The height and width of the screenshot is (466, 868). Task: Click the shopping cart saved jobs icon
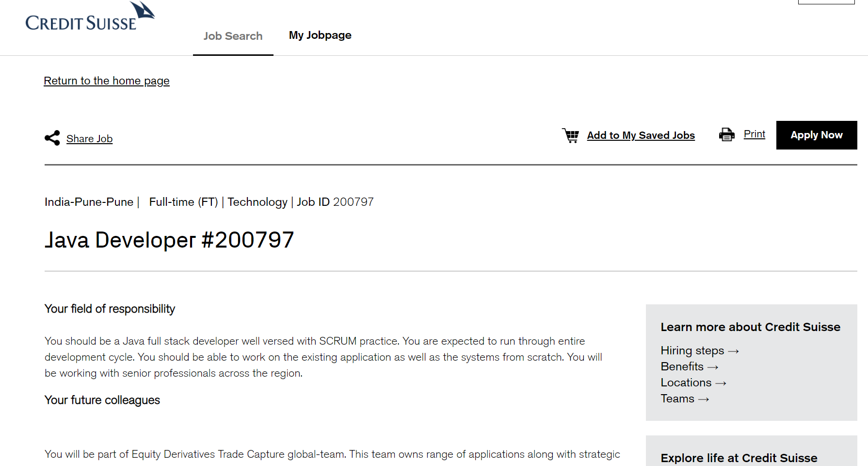[x=571, y=135]
